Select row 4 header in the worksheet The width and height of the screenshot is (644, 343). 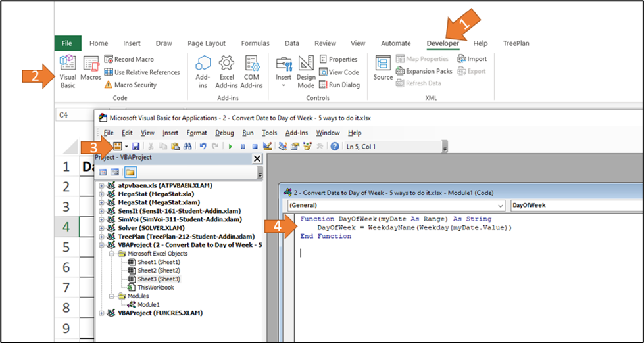pos(66,227)
